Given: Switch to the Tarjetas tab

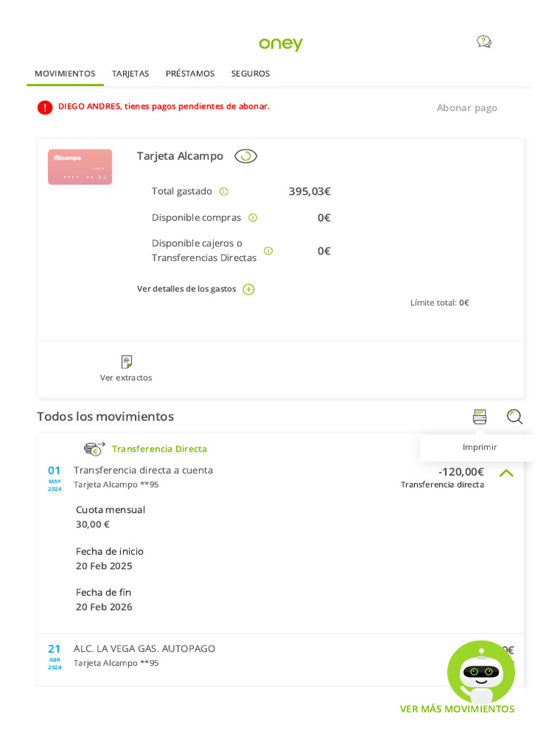Looking at the screenshot, I should point(131,74).
